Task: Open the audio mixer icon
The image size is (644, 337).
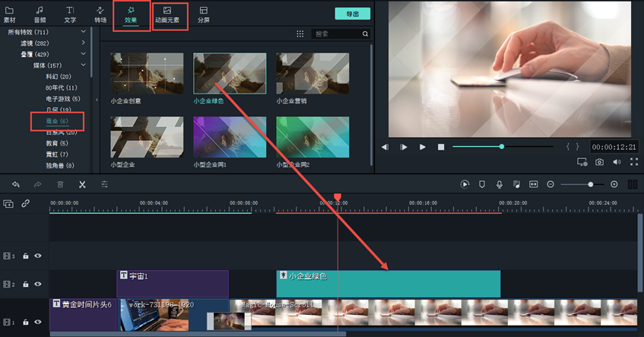Action: 517,185
